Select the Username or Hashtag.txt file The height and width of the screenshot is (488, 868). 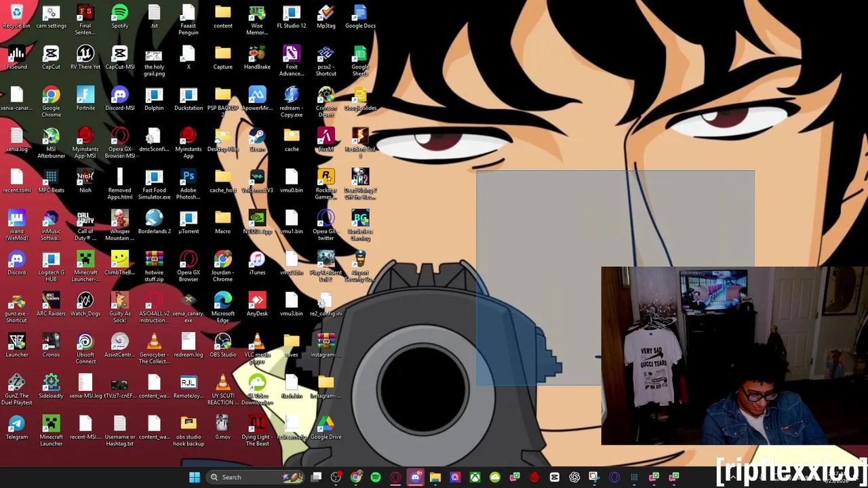pyautogui.click(x=119, y=431)
